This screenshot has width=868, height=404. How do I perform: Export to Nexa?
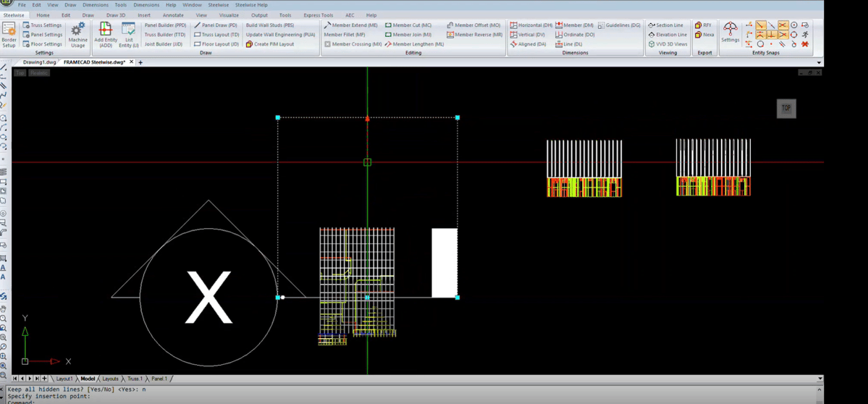[x=704, y=34]
